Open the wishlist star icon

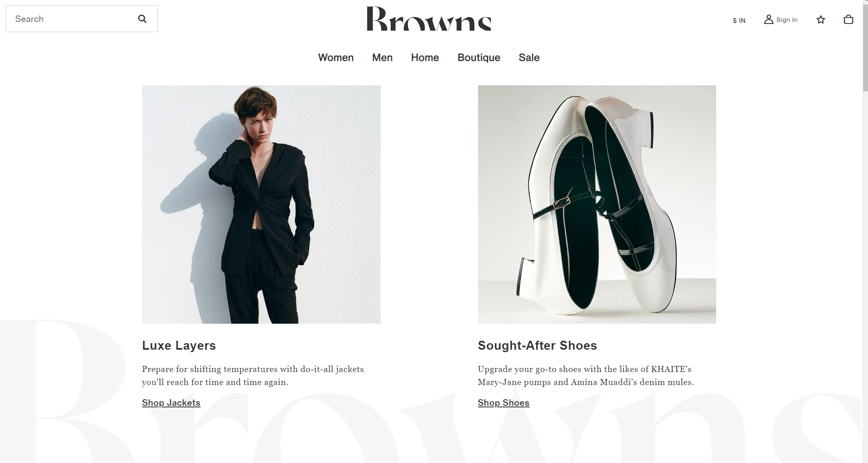pyautogui.click(x=821, y=19)
